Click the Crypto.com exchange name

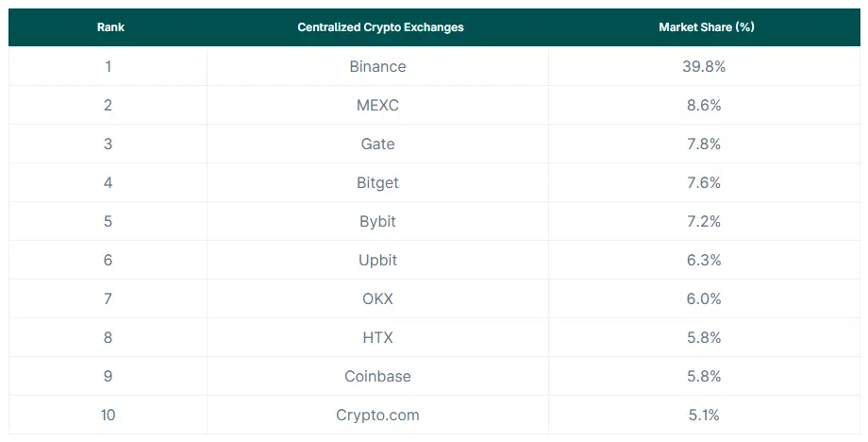click(377, 416)
